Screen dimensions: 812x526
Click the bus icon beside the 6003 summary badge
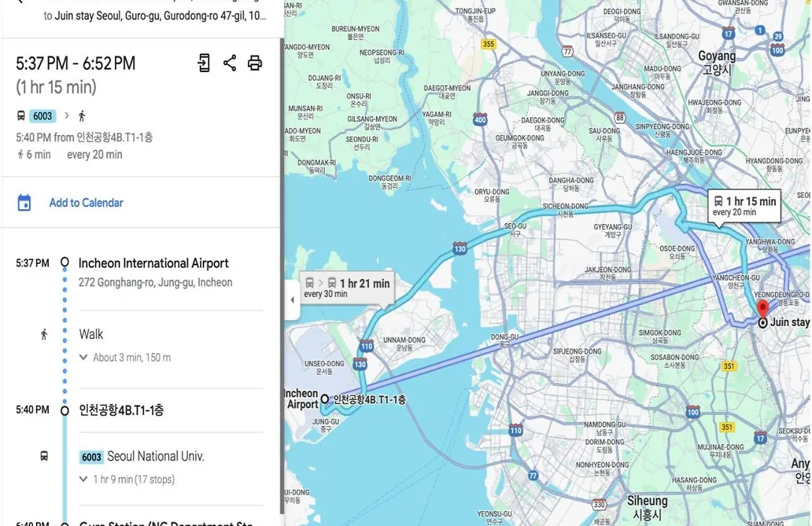(21, 116)
